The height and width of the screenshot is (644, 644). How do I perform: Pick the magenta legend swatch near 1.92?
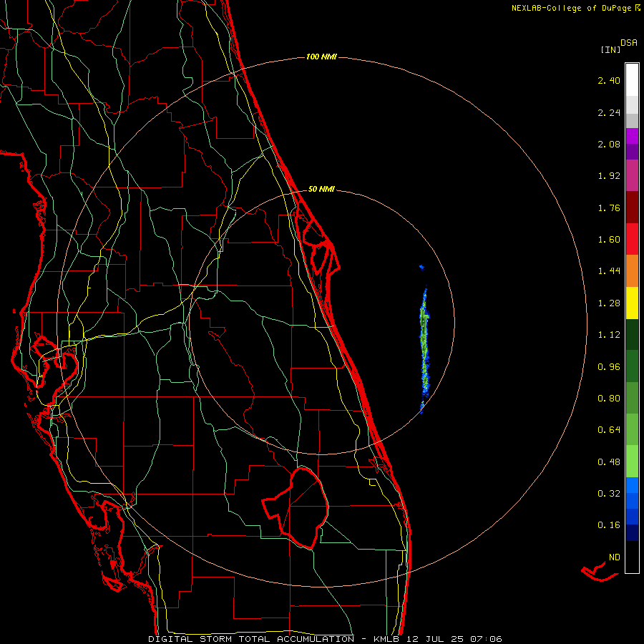(632, 176)
